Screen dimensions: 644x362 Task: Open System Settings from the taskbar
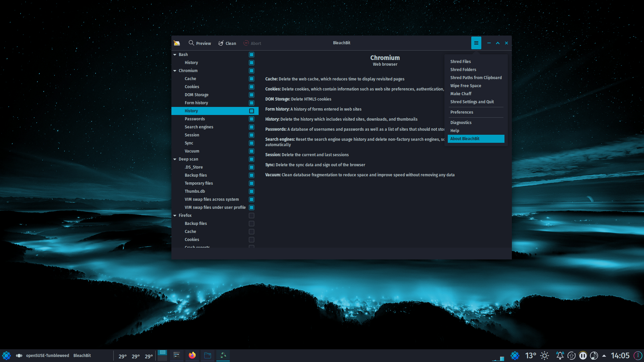177,355
